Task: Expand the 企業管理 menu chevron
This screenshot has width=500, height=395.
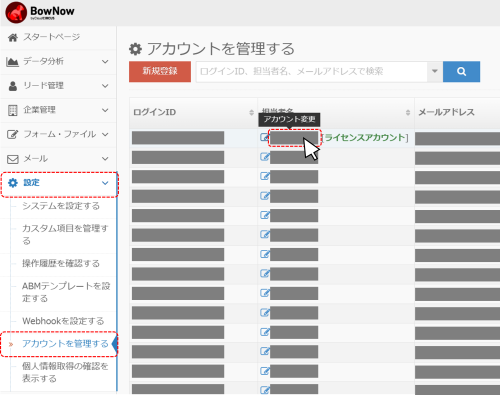Action: tap(105, 110)
